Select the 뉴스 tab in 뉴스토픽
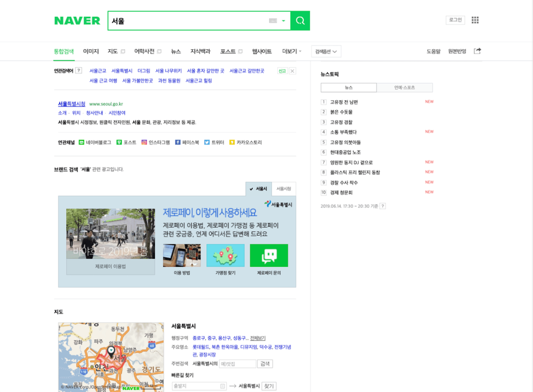The width and height of the screenshot is (533, 392). point(349,88)
